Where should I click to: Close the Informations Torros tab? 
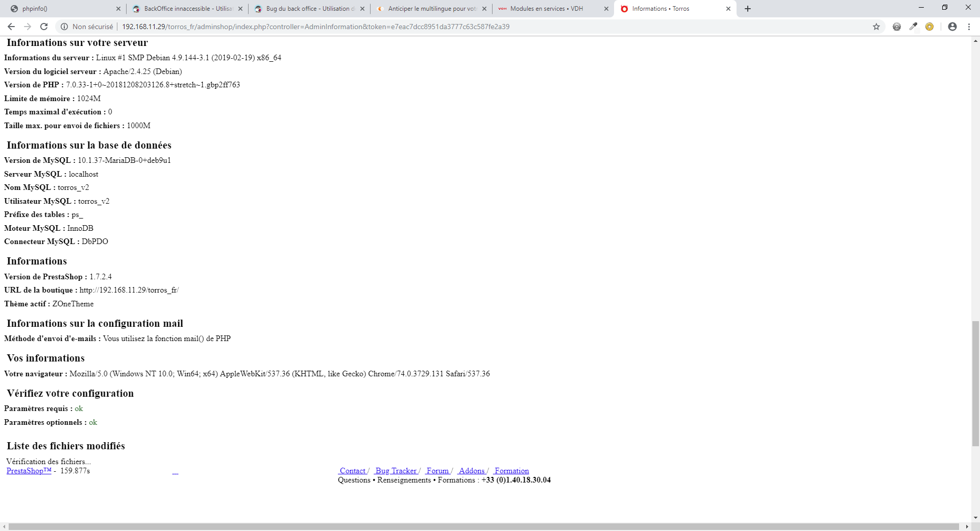(728, 9)
